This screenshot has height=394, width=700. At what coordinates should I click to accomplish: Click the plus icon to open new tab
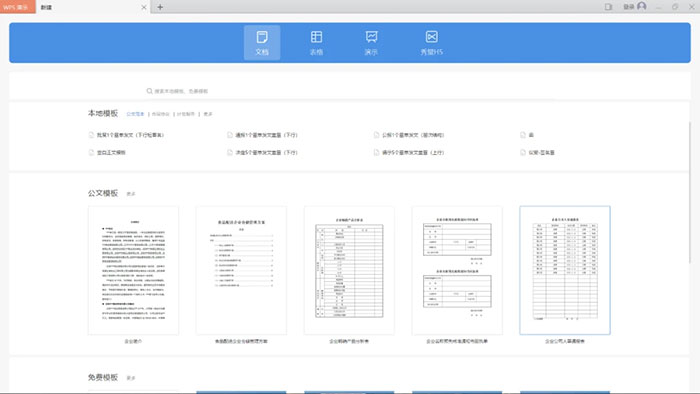click(x=160, y=7)
